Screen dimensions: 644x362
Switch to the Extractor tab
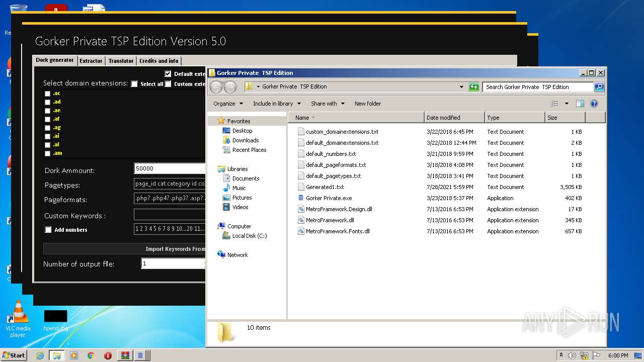click(x=91, y=61)
